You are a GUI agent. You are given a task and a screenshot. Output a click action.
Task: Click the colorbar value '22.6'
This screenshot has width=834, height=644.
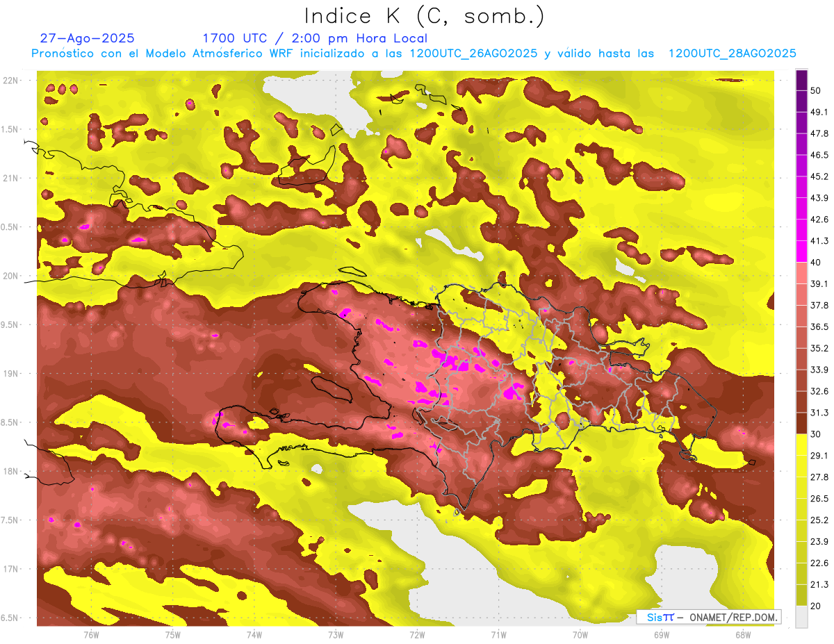819,563
